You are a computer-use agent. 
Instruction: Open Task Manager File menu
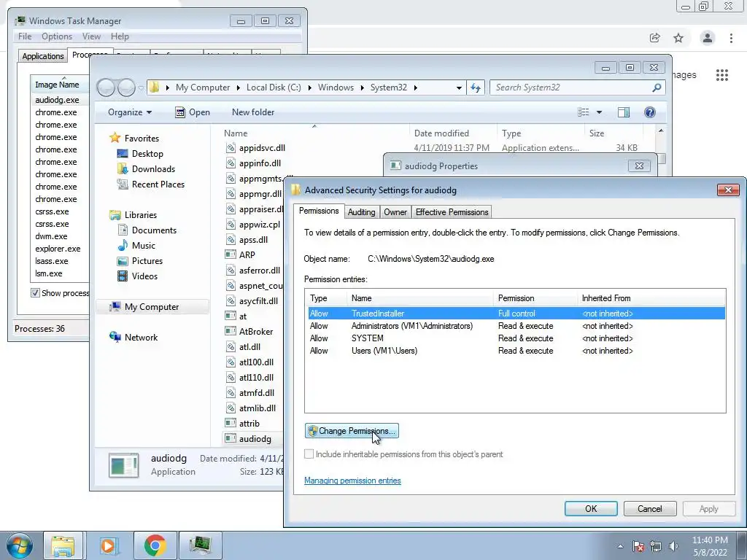25,36
